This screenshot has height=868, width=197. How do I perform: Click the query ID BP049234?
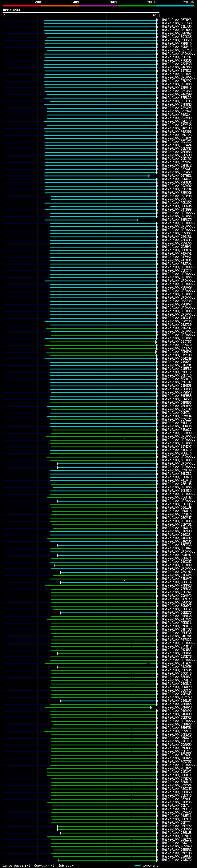(x=11, y=10)
